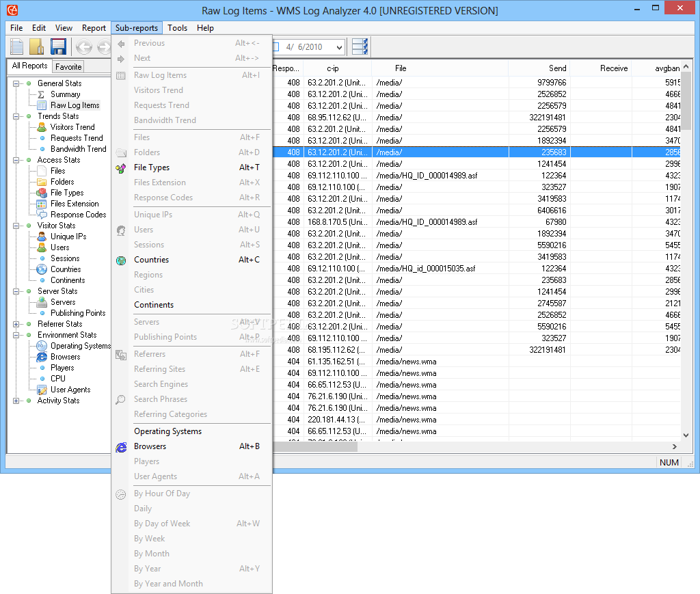Click the open folder toolbar icon
The image size is (700, 594).
37,46
